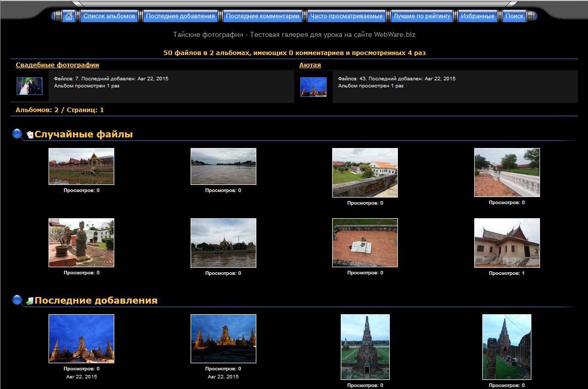Screen dimensions: 588x389
Task: Open the random photo of a wide grey river
Action: (x=223, y=166)
